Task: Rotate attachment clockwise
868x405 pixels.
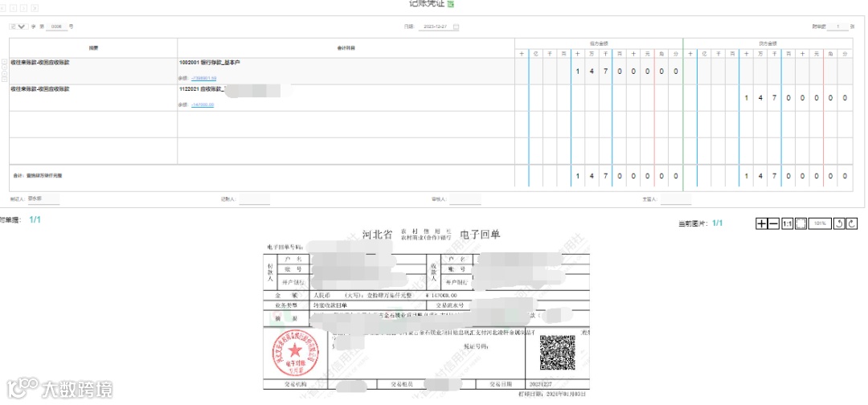Action: point(851,223)
